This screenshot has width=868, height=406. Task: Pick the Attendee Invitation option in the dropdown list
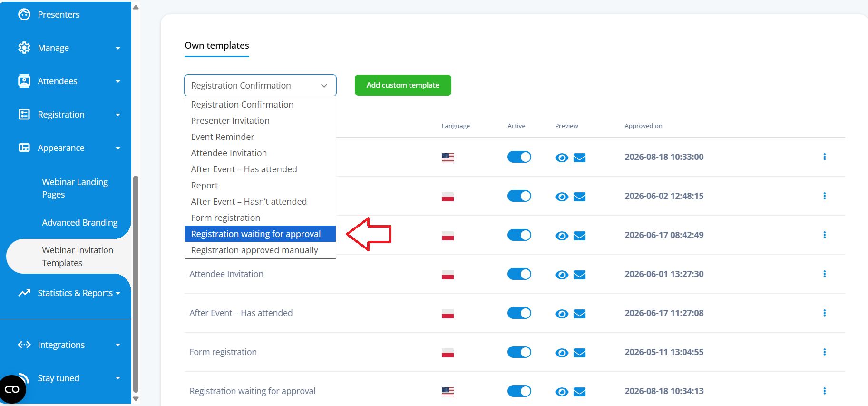coord(260,153)
